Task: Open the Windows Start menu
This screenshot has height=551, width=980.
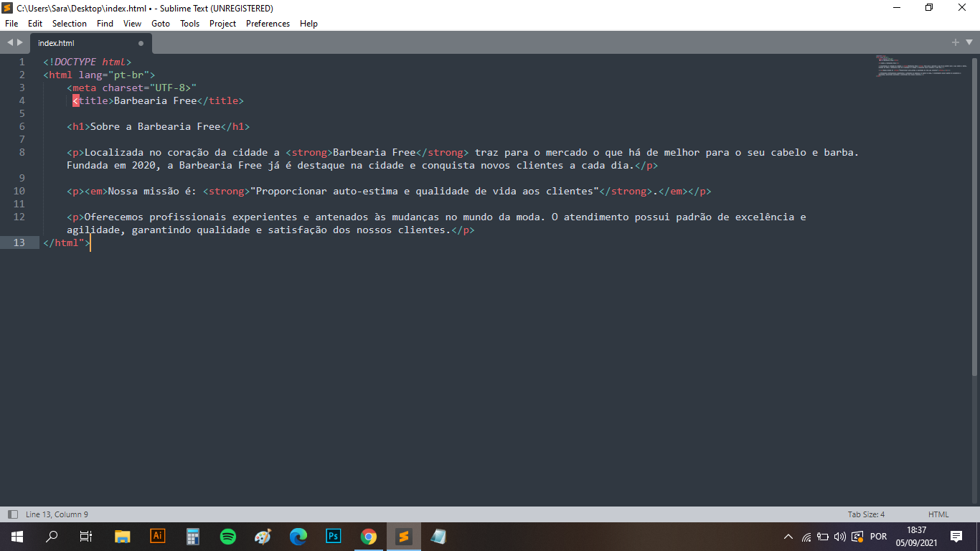Action: click(x=17, y=537)
